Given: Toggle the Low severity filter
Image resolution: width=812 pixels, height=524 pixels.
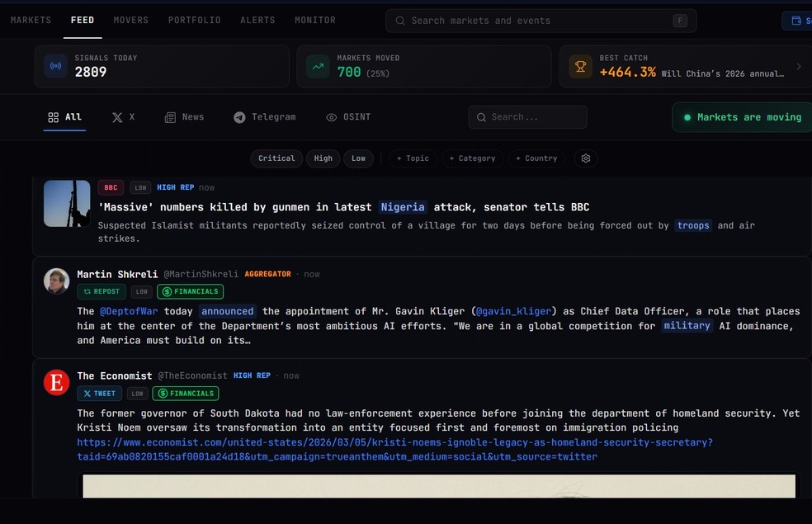Looking at the screenshot, I should point(358,158).
